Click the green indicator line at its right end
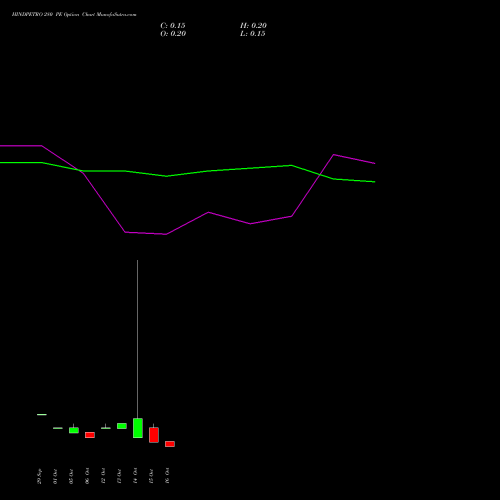The image size is (500, 500). 374,182
